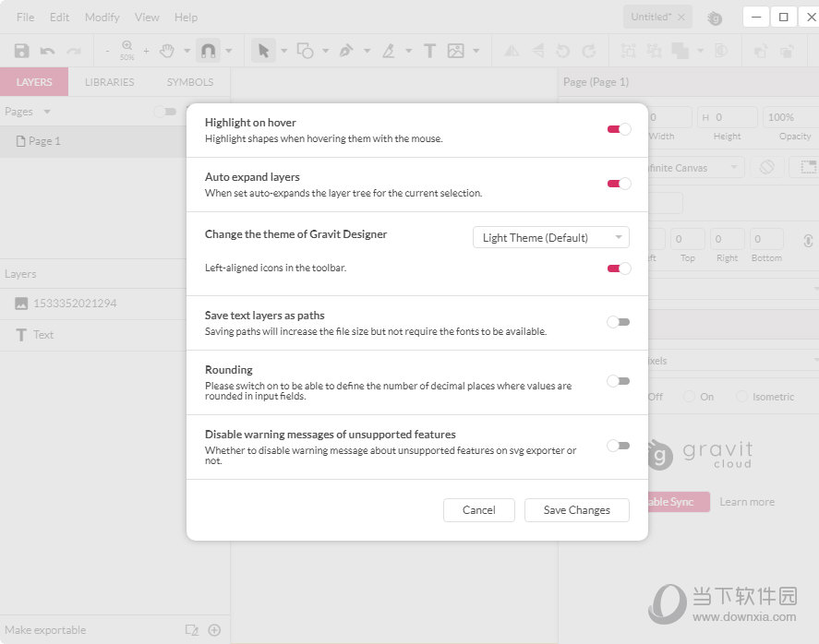Screen dimensions: 819x644
Task: Click the group selection icon
Action: (x=629, y=51)
